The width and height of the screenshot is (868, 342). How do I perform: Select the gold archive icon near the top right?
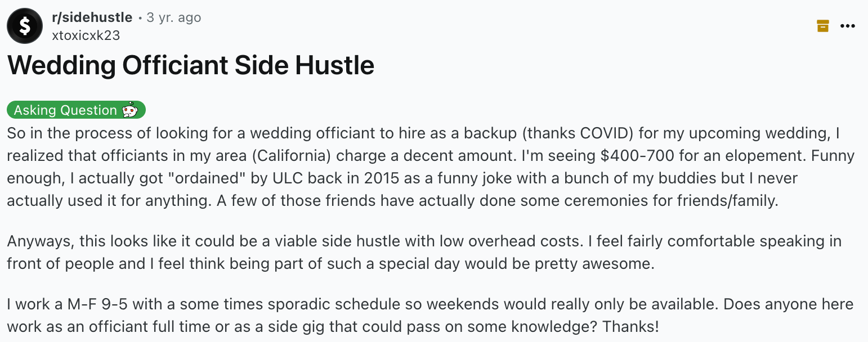pyautogui.click(x=823, y=25)
